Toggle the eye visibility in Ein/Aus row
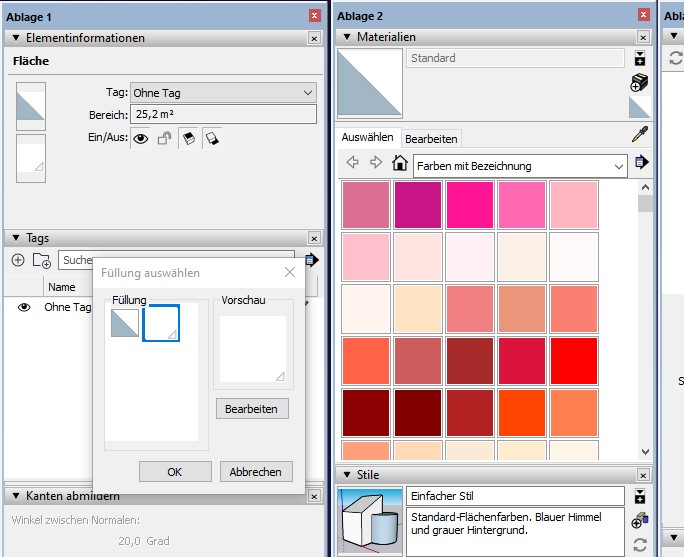The height and width of the screenshot is (557, 684). [141, 138]
